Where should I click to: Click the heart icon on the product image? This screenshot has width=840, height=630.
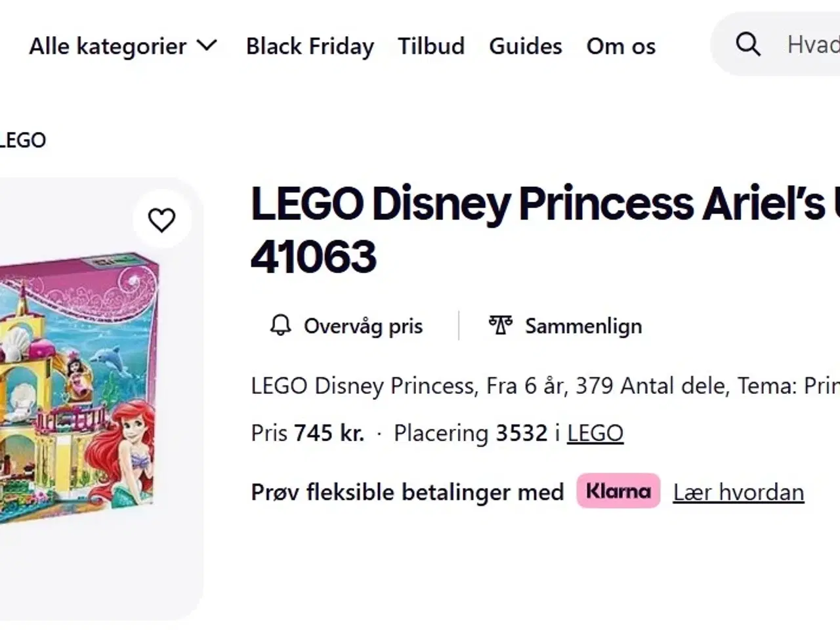click(162, 219)
